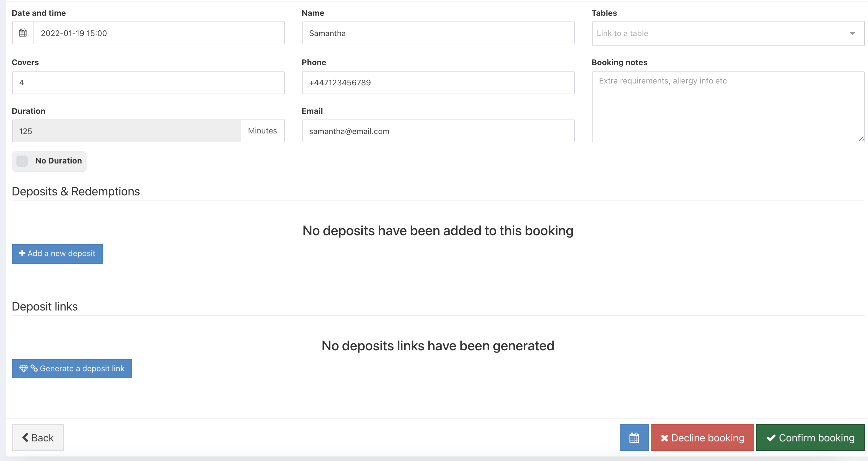Toggle the No Duration checkbox
Viewport: 868px width, 461px height.
22,161
